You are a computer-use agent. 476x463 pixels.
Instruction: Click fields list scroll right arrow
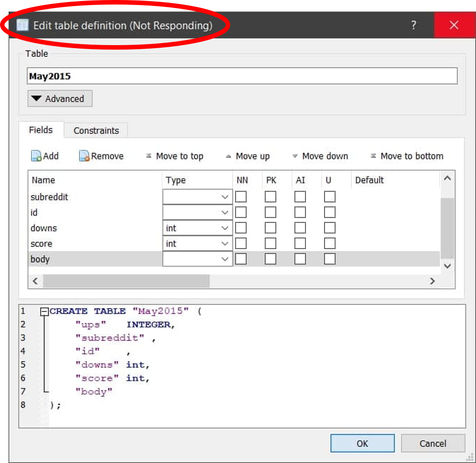[x=432, y=281]
